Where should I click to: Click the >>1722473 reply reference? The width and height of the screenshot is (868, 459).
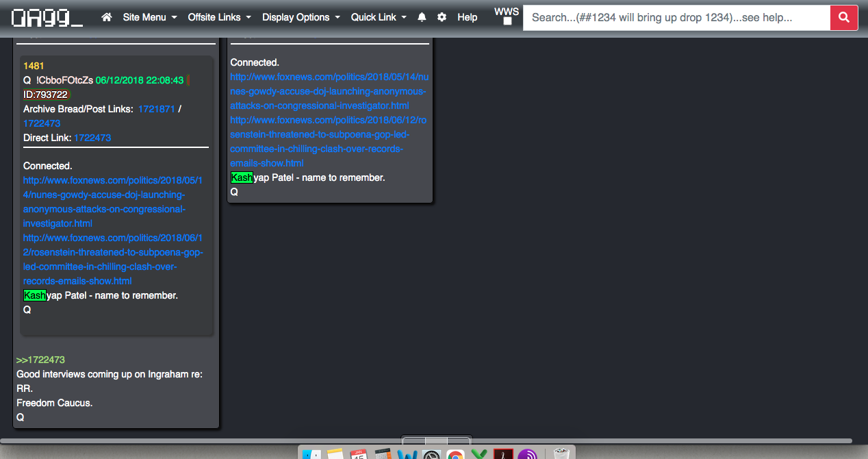click(x=40, y=360)
